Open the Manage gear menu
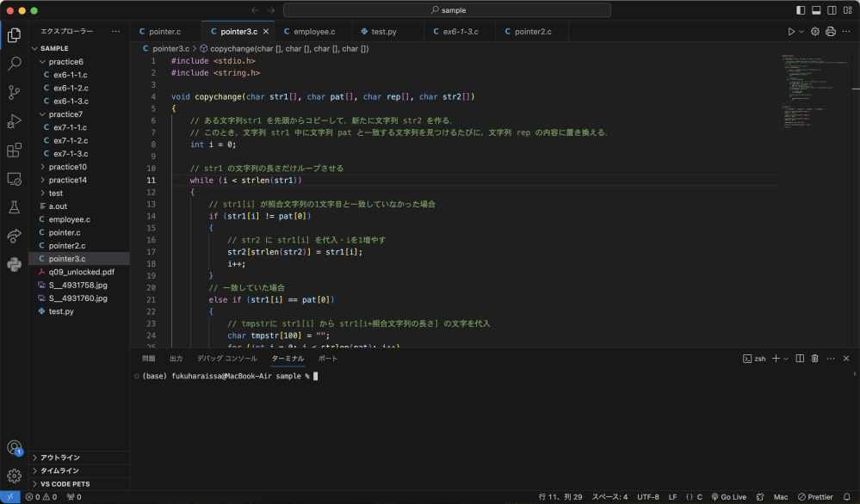Screen dimensions: 860x504 coord(15,476)
